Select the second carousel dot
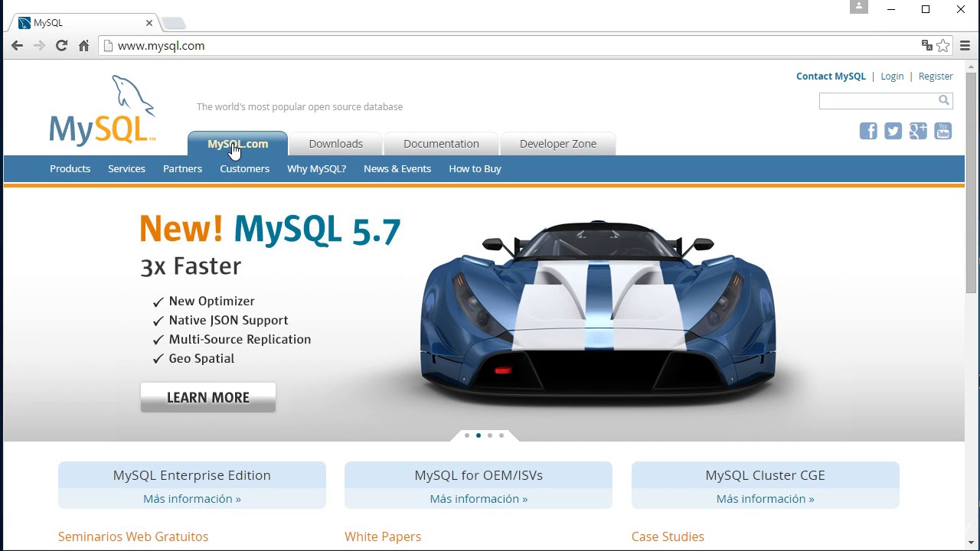980x551 pixels. 479,435
